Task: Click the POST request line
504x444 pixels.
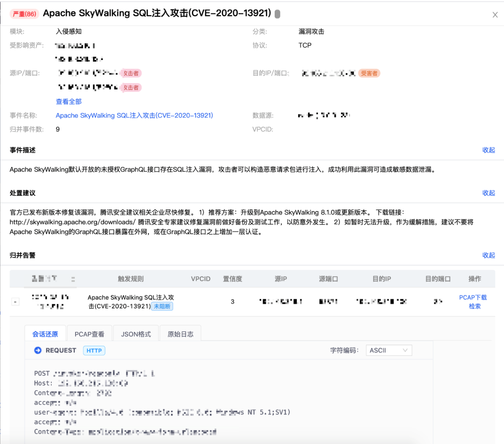Action: click(94, 373)
